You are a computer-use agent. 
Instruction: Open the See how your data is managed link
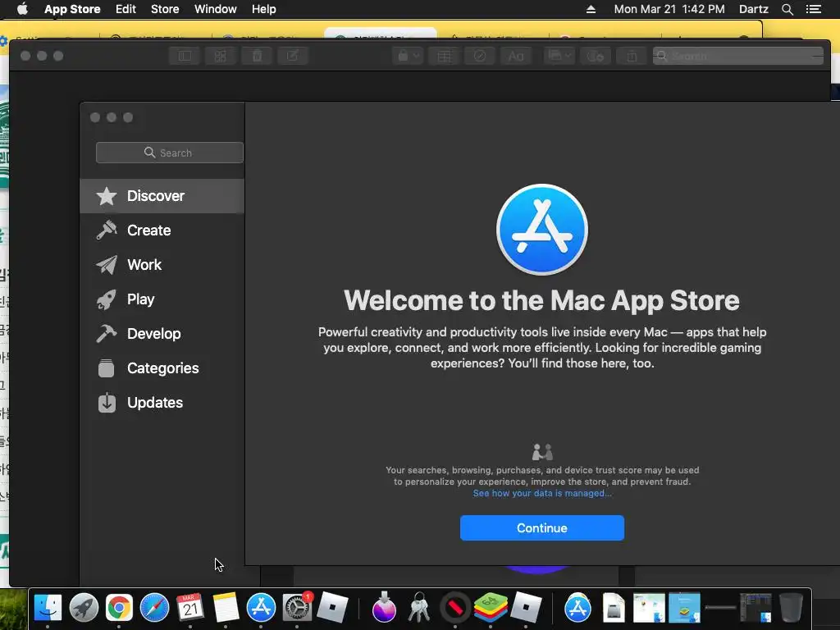(x=541, y=493)
